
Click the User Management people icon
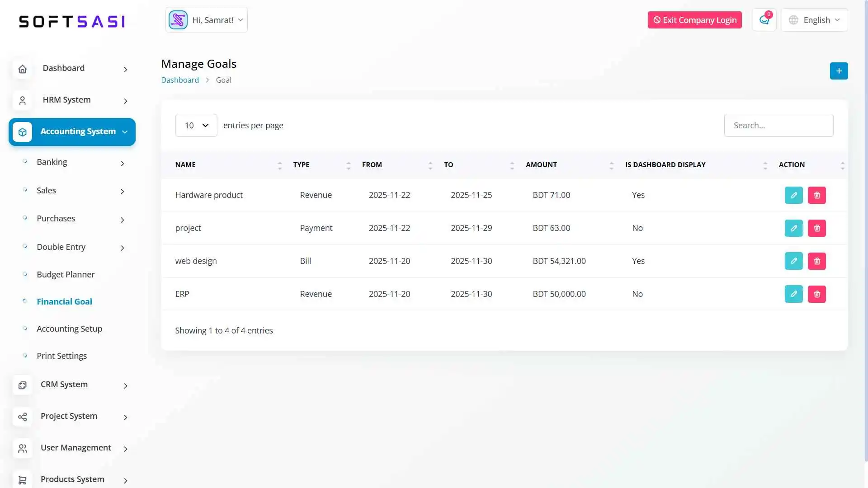(x=22, y=449)
